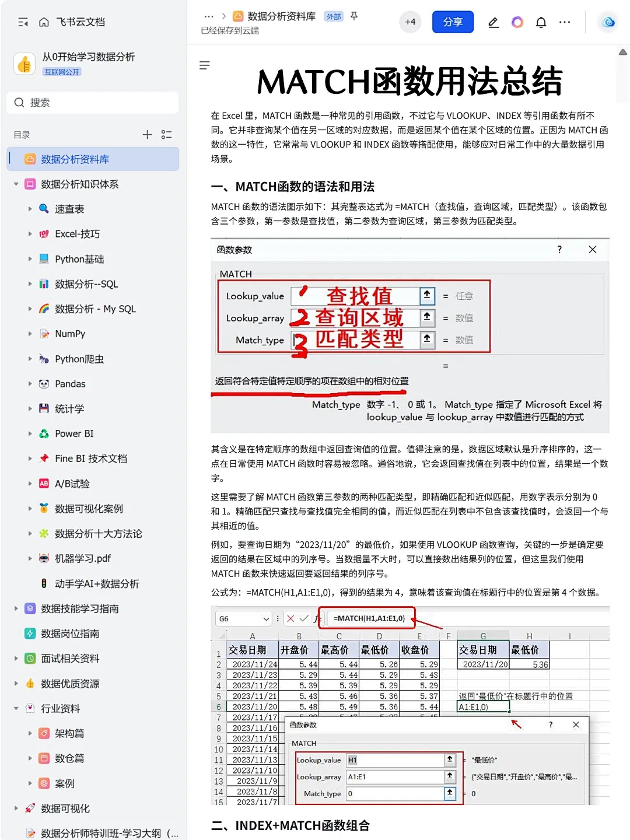Open the A/B试验 page

(x=72, y=484)
